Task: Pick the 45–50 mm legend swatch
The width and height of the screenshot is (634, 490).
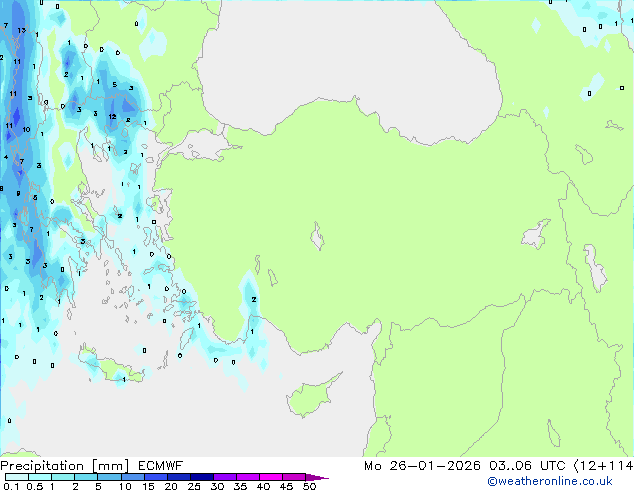Action: pos(294,477)
